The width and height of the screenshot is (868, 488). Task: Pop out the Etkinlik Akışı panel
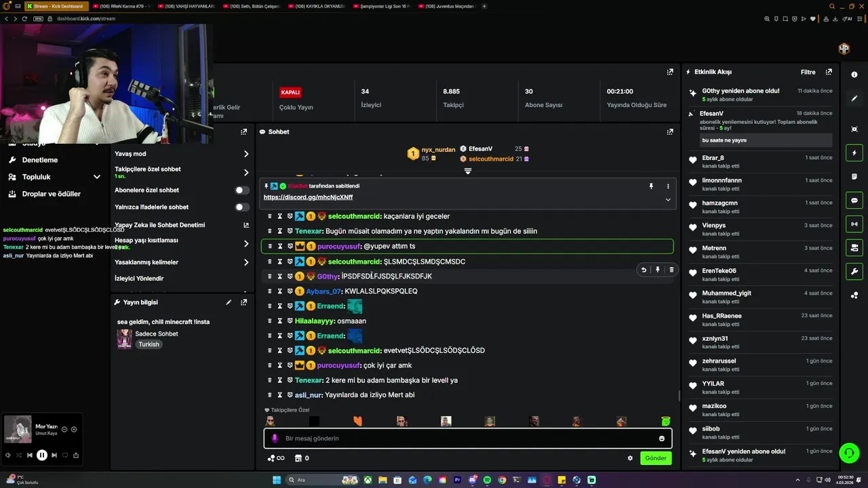pos(829,72)
